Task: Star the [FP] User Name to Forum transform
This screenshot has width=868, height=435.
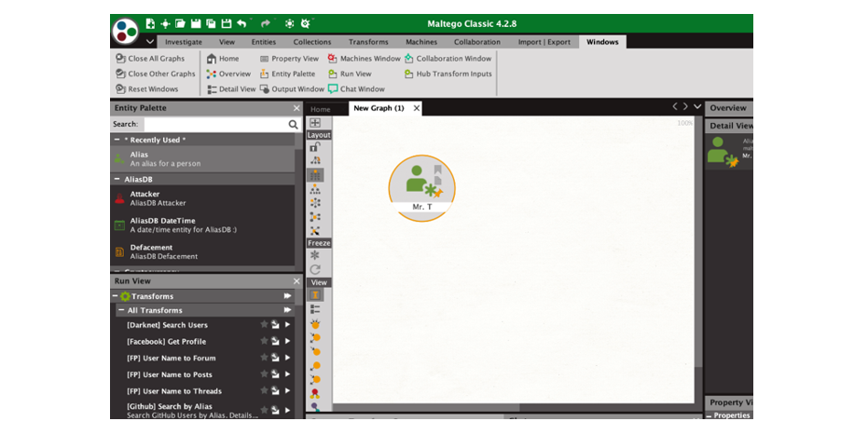Action: click(264, 358)
